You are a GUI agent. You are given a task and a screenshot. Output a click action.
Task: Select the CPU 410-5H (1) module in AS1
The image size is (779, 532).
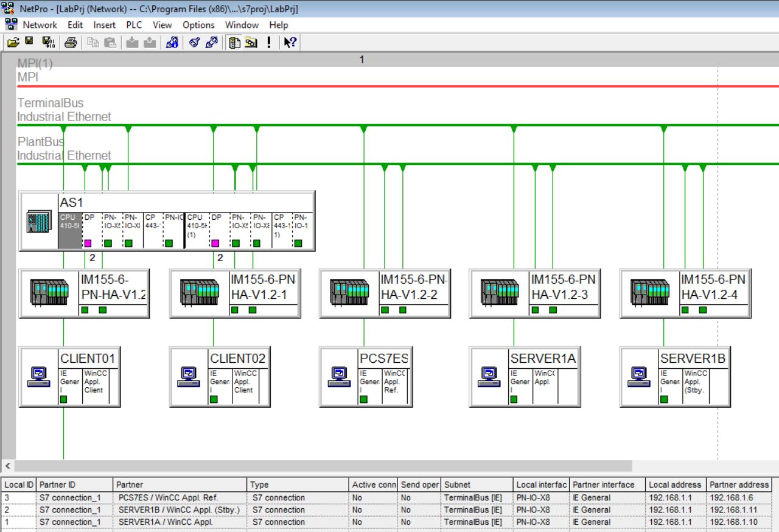click(197, 230)
